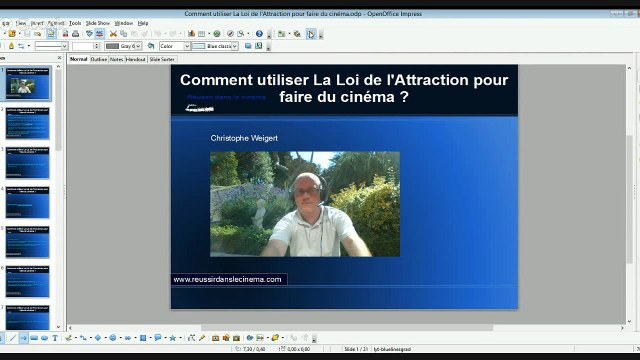The image size is (640, 360).
Task: Open the Window menu
Action: coord(124,23)
